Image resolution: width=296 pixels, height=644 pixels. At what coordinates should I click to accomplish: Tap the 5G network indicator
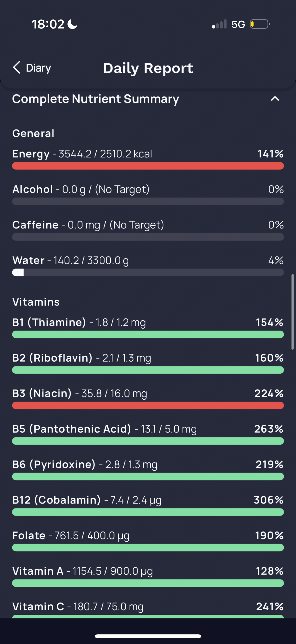pyautogui.click(x=238, y=25)
